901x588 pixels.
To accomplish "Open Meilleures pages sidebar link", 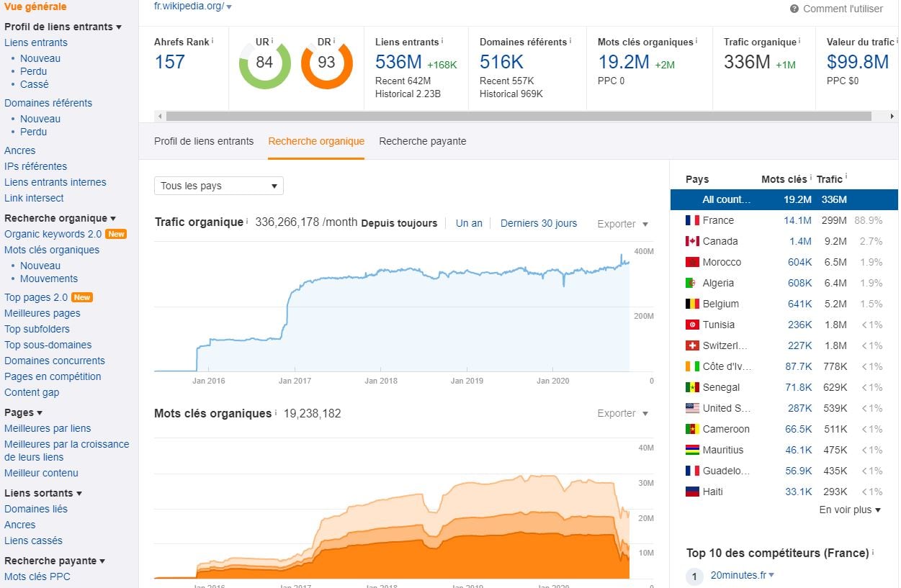I will click(x=42, y=313).
